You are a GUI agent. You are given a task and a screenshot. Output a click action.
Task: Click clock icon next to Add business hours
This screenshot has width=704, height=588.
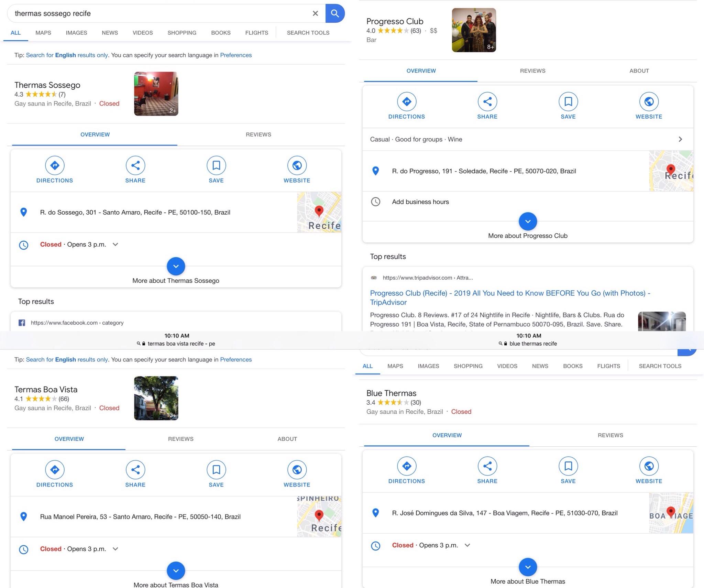376,202
